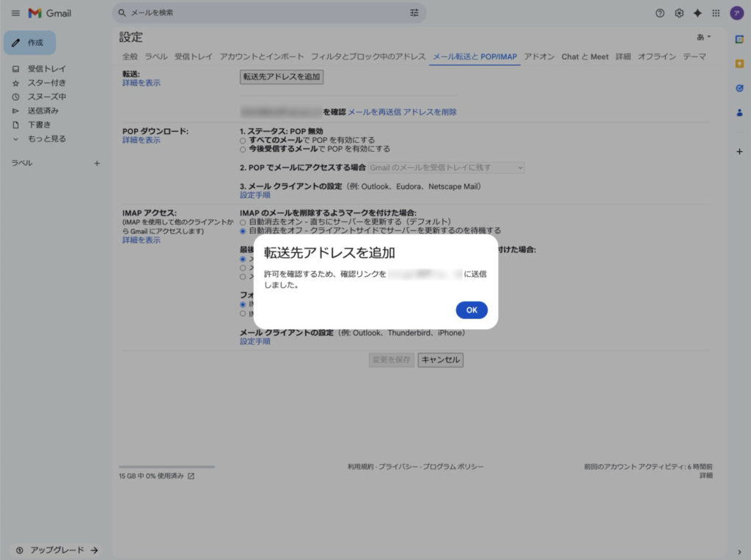Click the キャンセル button

click(441, 360)
